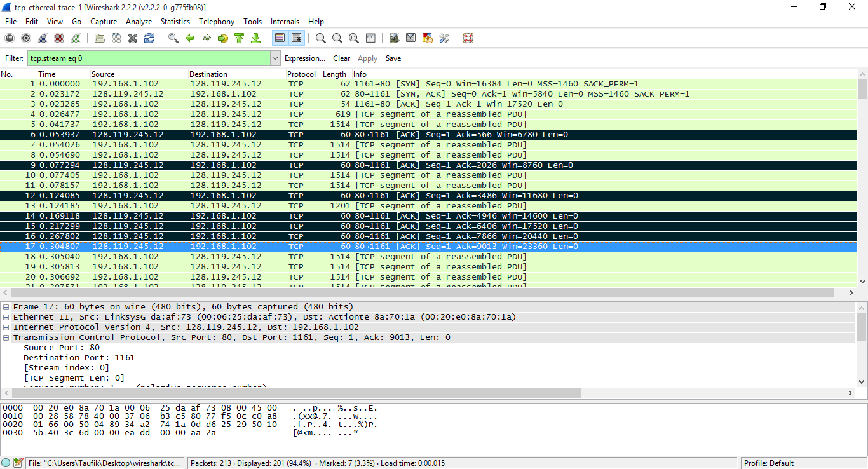Viewport: 868px width, 469px height.
Task: Open the Statistics menu
Action: click(175, 22)
